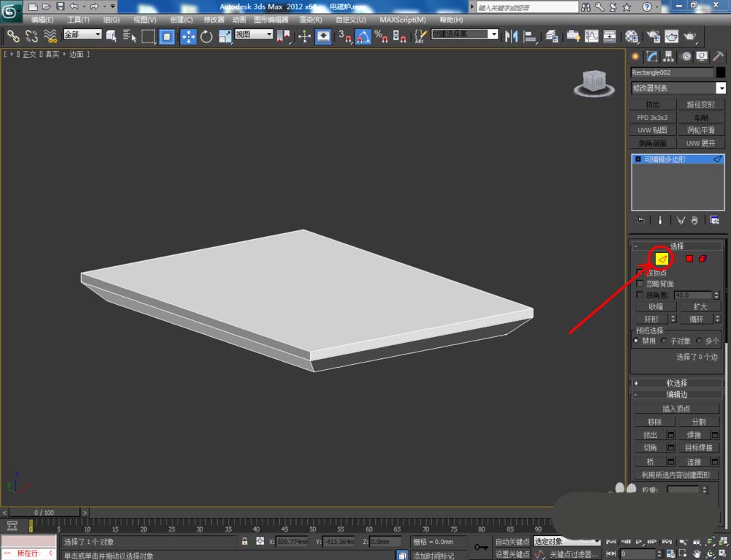Save the file using the floppy disk icon
The height and width of the screenshot is (560, 731).
tap(60, 7)
